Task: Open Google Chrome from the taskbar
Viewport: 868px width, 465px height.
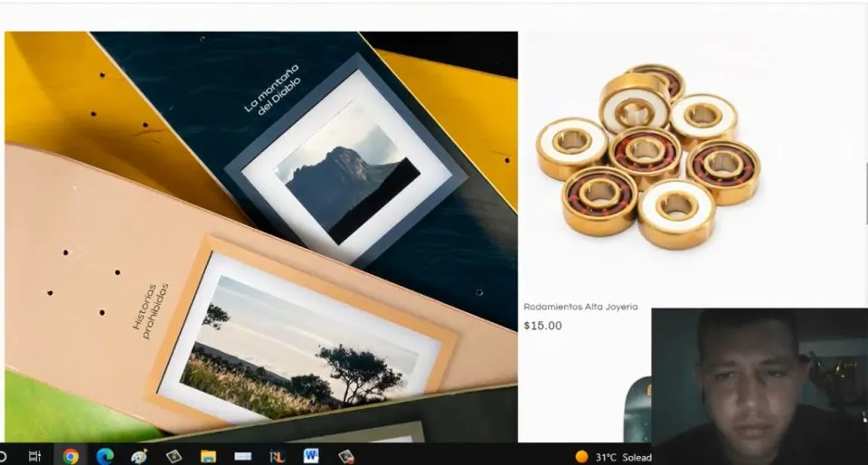Action: (71, 456)
